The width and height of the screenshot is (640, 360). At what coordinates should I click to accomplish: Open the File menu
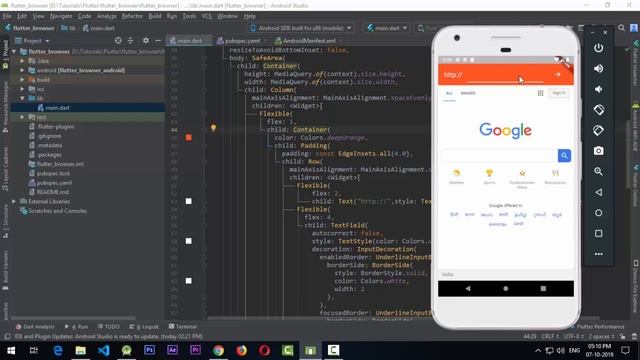point(7,16)
